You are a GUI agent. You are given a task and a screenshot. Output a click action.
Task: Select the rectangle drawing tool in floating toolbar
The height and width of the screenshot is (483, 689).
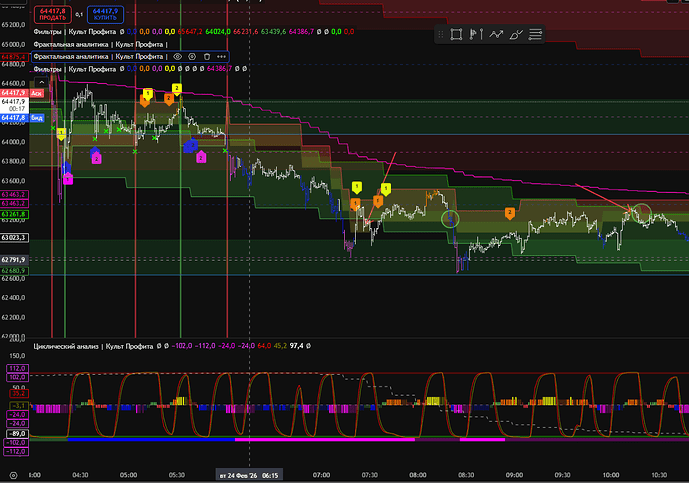(456, 34)
